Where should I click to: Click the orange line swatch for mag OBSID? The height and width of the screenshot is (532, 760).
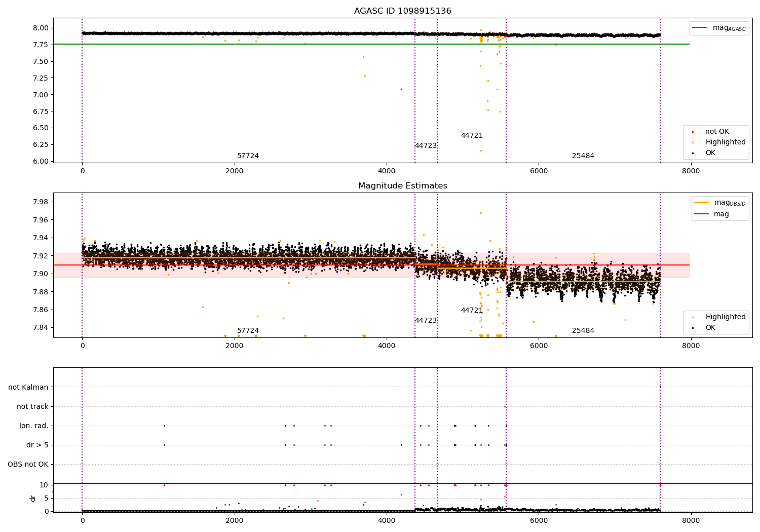click(x=702, y=203)
